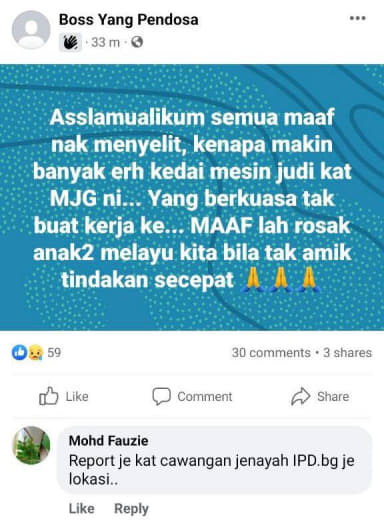Open the Mohd Fauzie commenter name

pyautogui.click(x=109, y=441)
